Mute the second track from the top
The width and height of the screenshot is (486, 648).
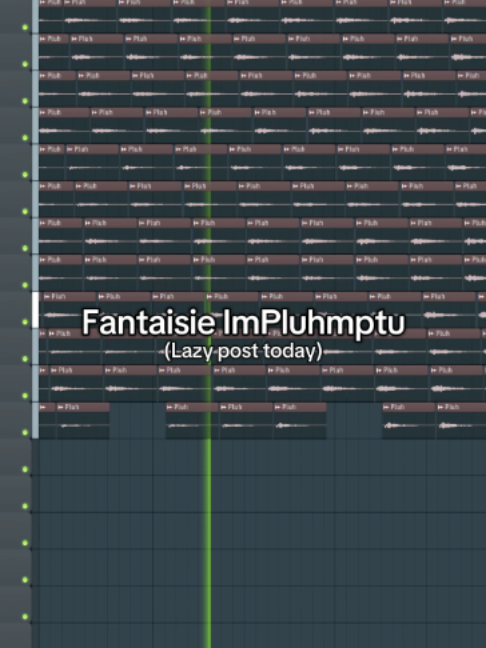[x=25, y=64]
